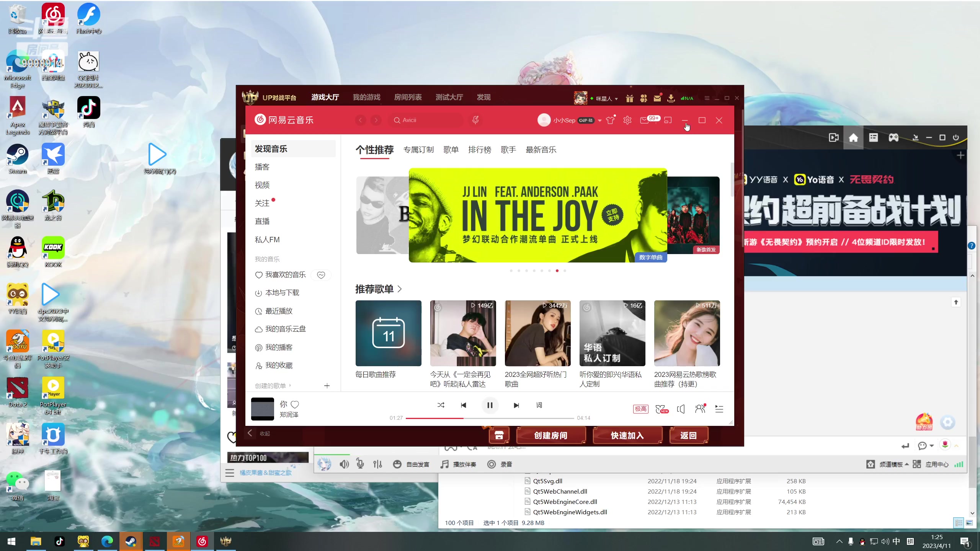The image size is (980, 551).
Task: Add a new playlist with plus icon
Action: (x=327, y=386)
